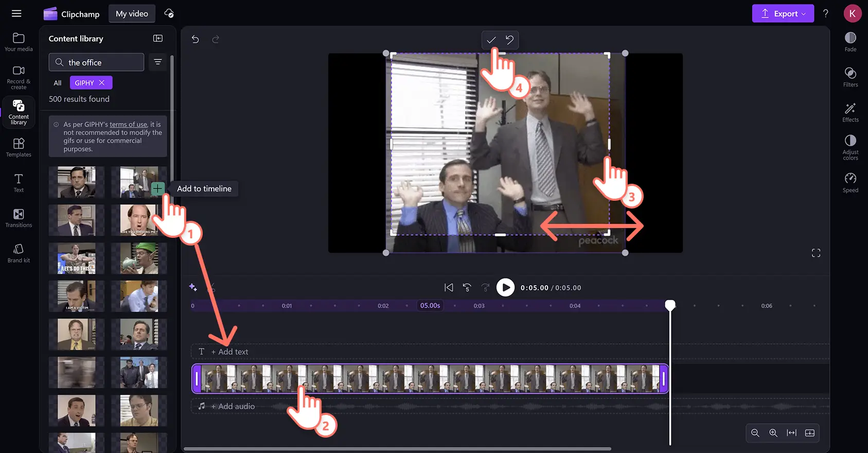Viewport: 868px width, 453px height.
Task: Open the Filters panel
Action: click(x=851, y=77)
